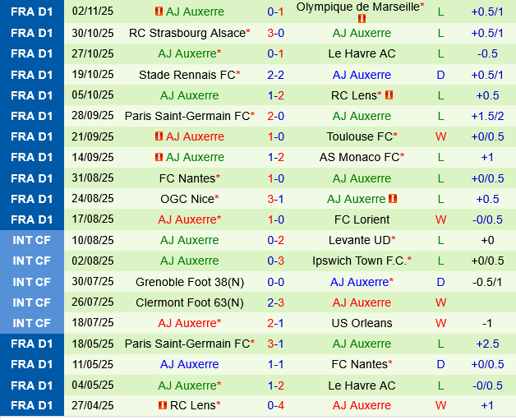Click the +2.5 handicap in the 18/05/25 row

coord(486,344)
